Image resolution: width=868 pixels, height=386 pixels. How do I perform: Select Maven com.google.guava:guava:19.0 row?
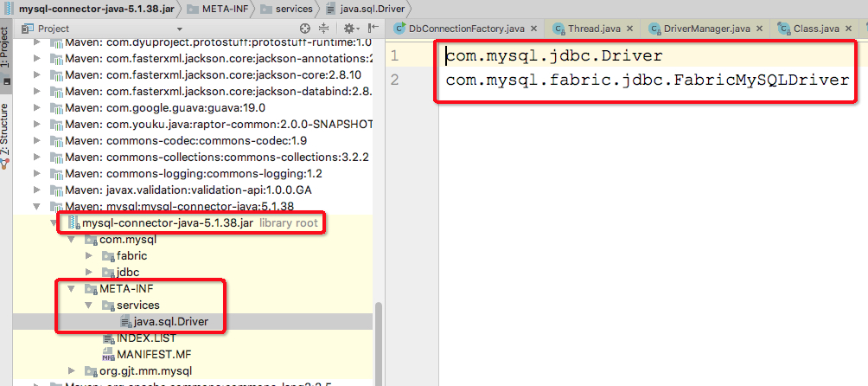193,107
